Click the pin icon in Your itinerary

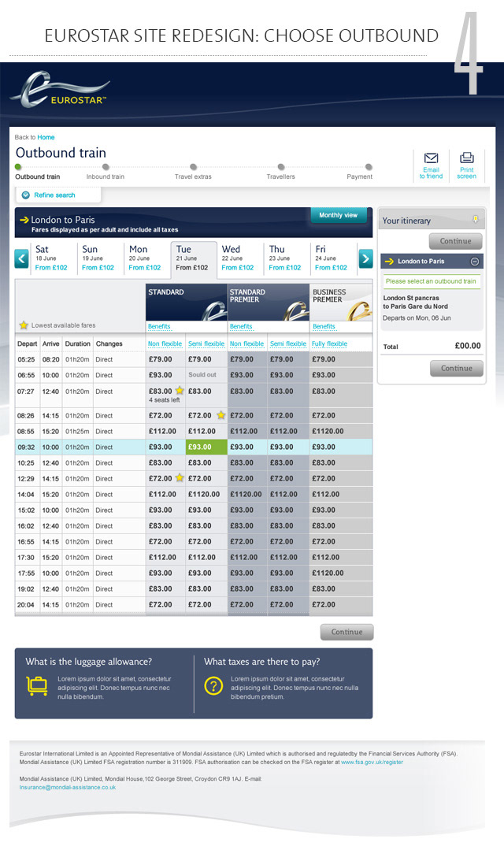tap(476, 220)
